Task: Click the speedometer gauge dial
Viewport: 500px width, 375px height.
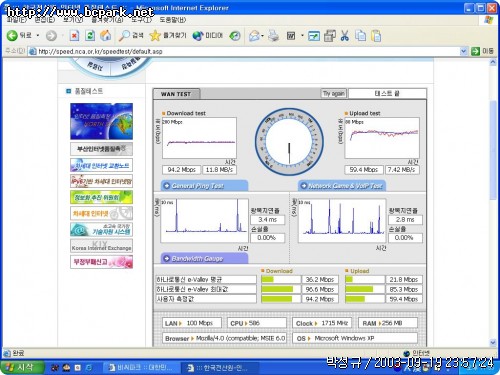Action: pyautogui.click(x=289, y=142)
